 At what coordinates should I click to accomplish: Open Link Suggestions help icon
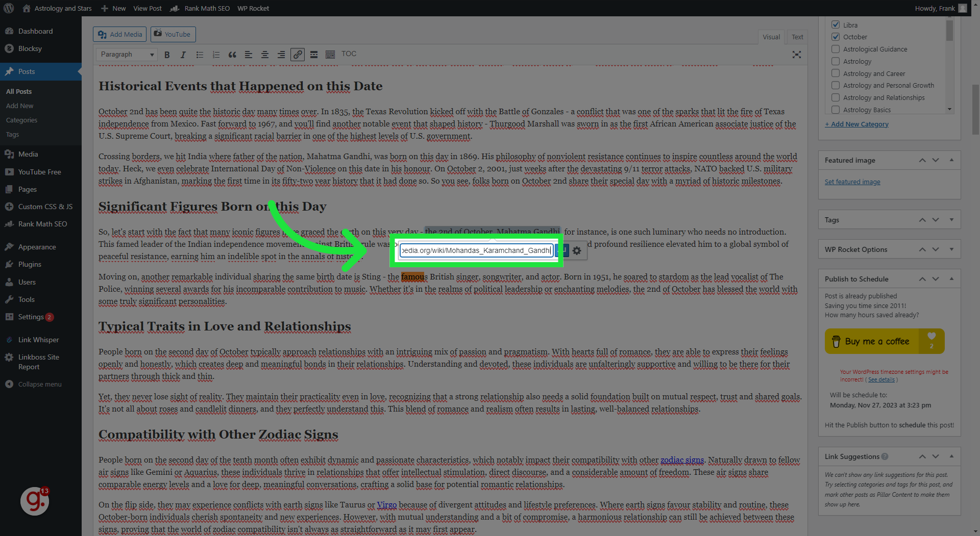click(x=885, y=456)
